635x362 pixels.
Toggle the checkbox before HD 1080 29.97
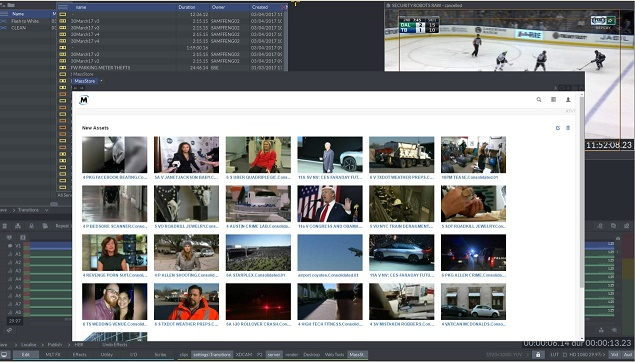[565, 355]
